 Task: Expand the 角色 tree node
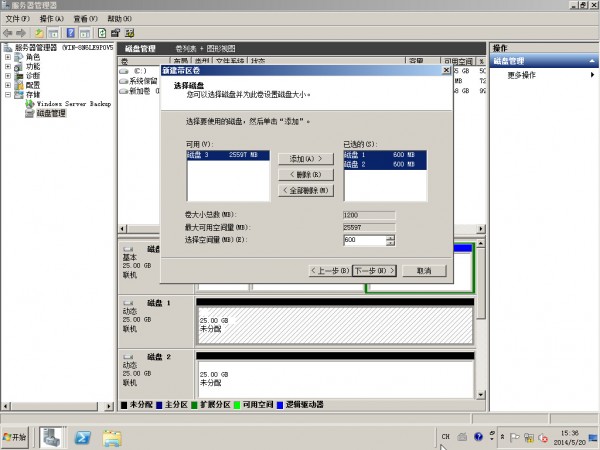coord(8,57)
